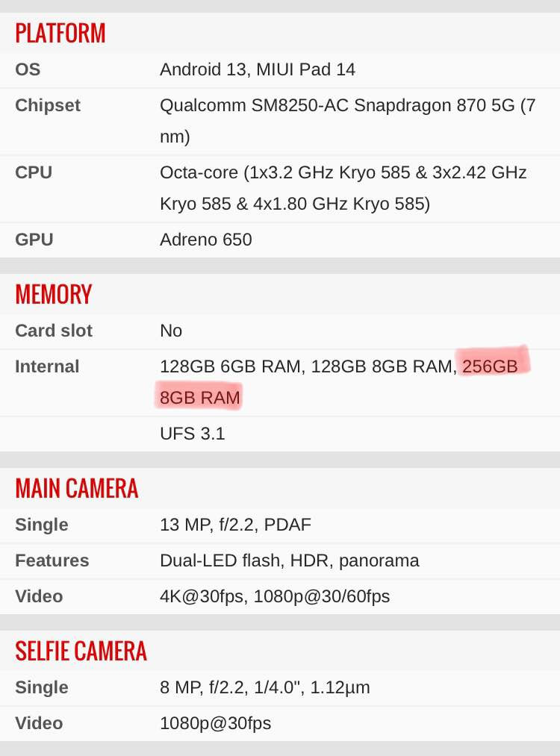This screenshot has width=560, height=756.
Task: Click the MEMORY section heading
Action: (54, 295)
